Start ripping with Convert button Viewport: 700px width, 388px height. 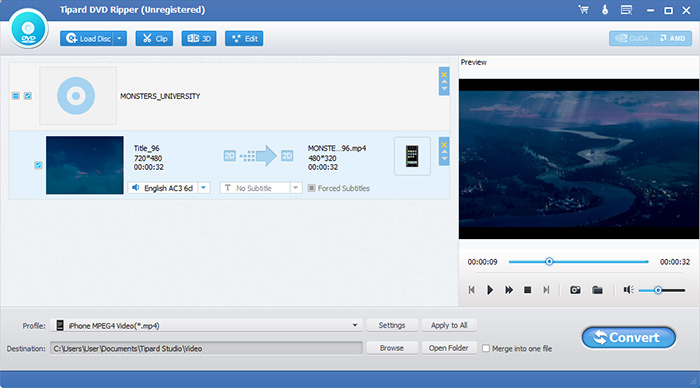[x=629, y=338]
